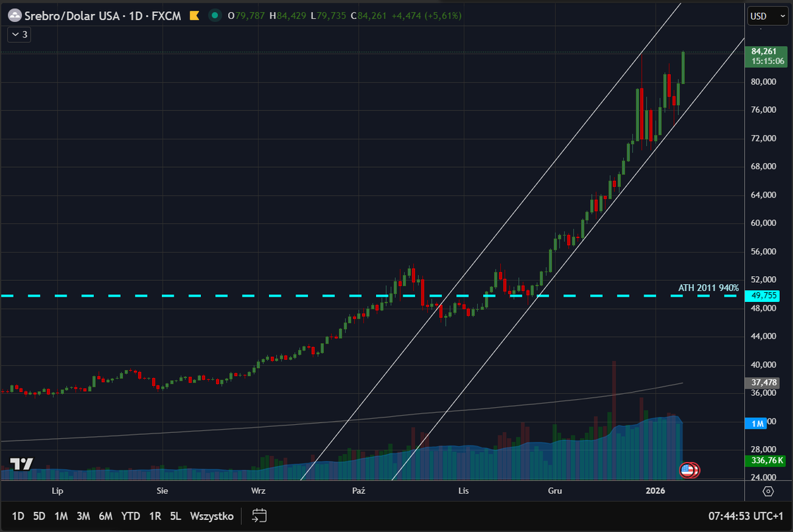Click the blue 1M volume tag

coord(755,424)
